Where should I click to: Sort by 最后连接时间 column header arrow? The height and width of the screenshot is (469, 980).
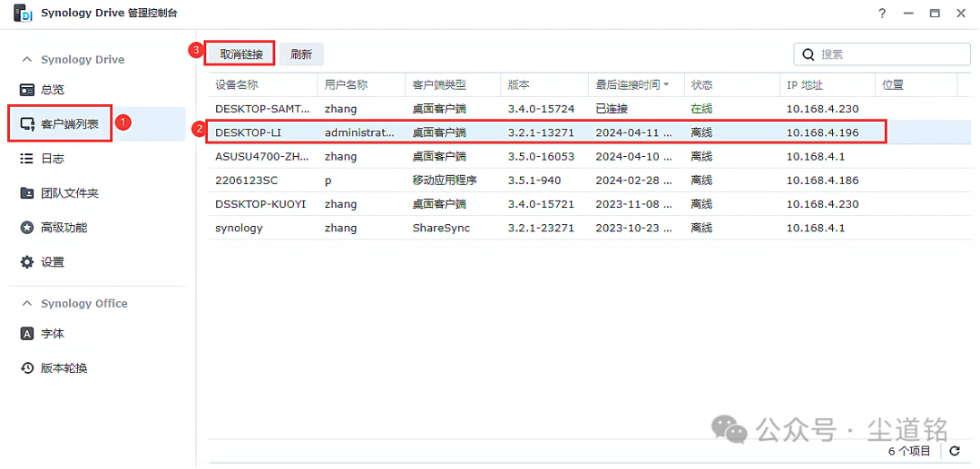667,85
